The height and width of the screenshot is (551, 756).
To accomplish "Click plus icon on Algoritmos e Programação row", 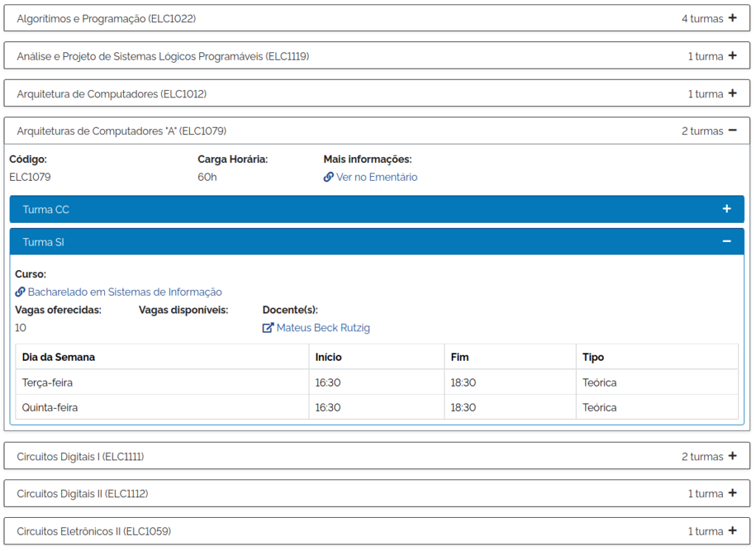I will point(732,18).
